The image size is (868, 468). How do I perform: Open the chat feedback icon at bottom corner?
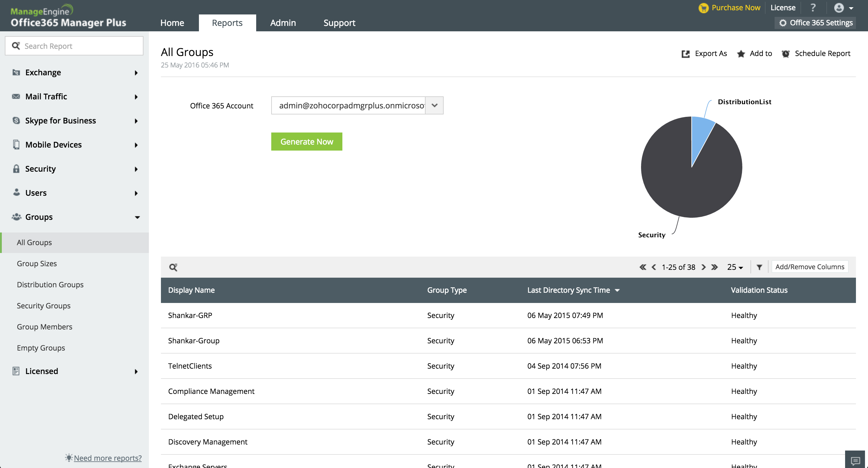[855, 460]
